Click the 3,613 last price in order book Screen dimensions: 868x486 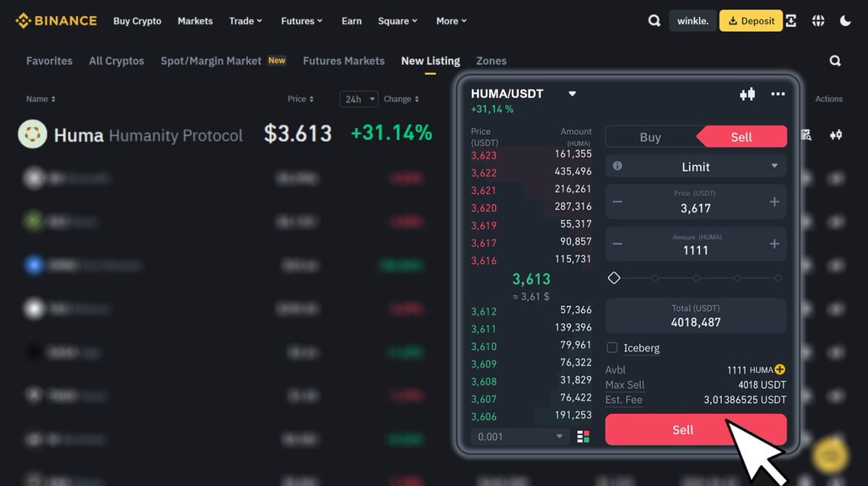coord(531,279)
